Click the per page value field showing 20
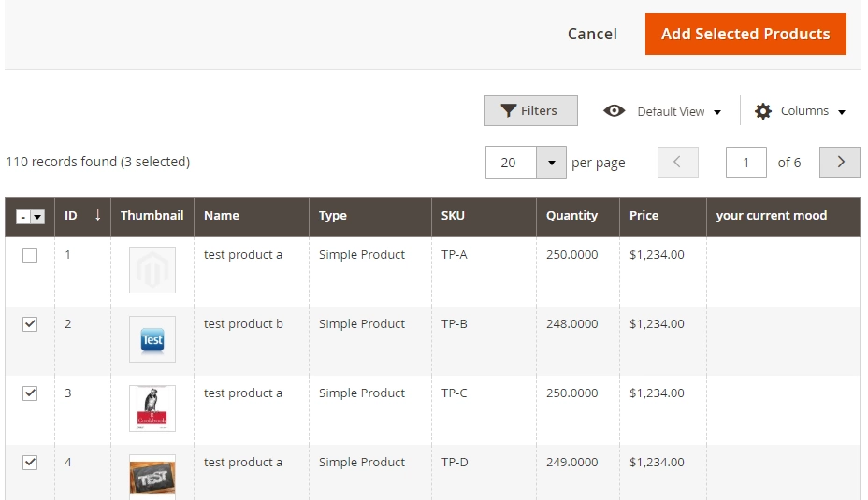Screen dimensions: 868x500 [511, 162]
